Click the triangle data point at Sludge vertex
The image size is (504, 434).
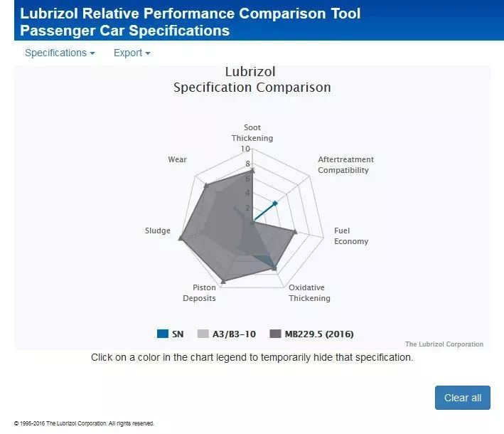(181, 238)
